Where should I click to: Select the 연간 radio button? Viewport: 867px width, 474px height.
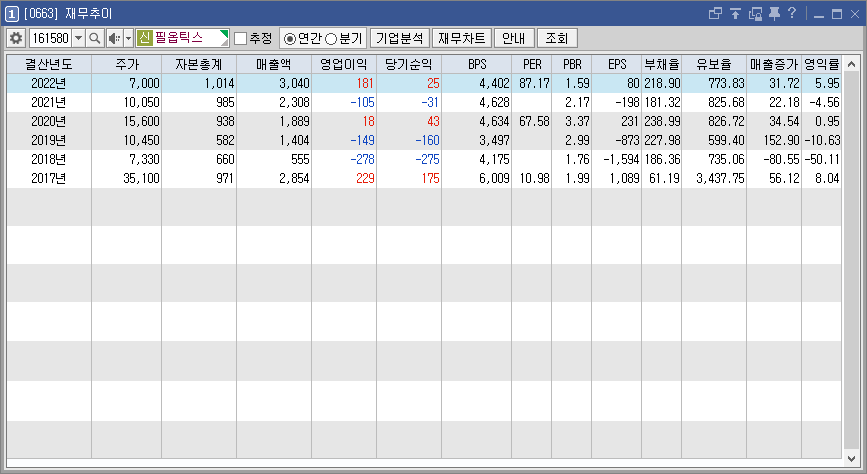tap(289, 39)
